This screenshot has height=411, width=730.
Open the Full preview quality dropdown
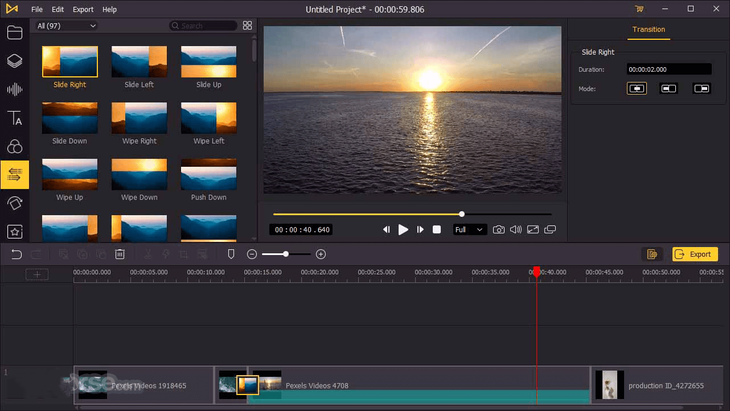[469, 229]
